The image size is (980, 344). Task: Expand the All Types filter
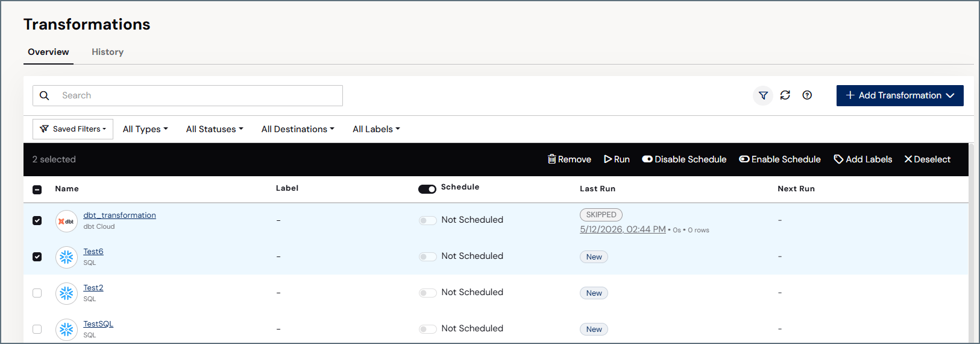point(145,129)
